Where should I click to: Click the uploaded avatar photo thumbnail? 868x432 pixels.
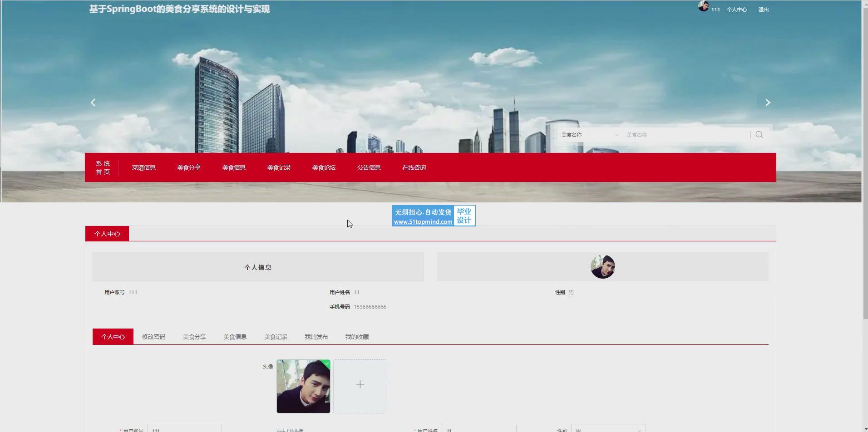(303, 386)
